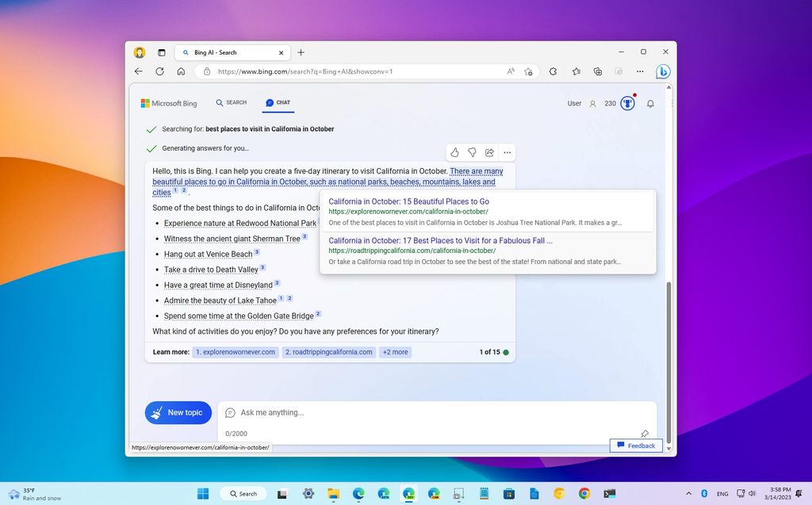Start a New topic conversation

click(x=178, y=412)
